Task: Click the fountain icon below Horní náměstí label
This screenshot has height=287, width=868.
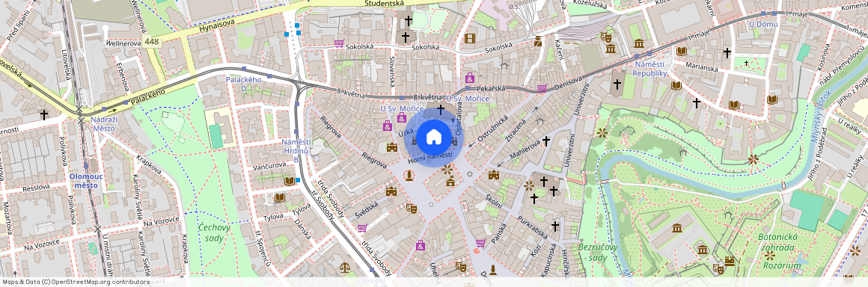Action: [447, 168]
